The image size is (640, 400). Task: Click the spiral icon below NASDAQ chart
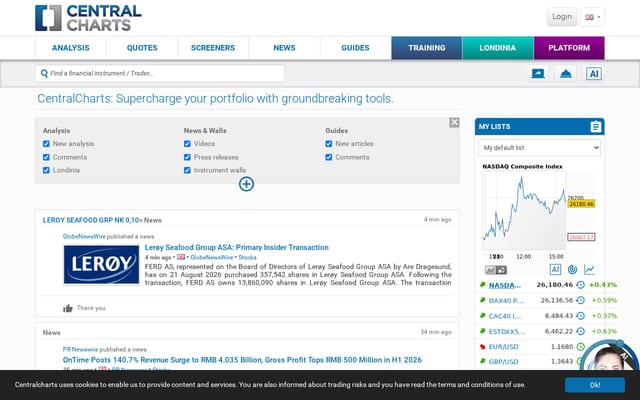pyautogui.click(x=572, y=269)
